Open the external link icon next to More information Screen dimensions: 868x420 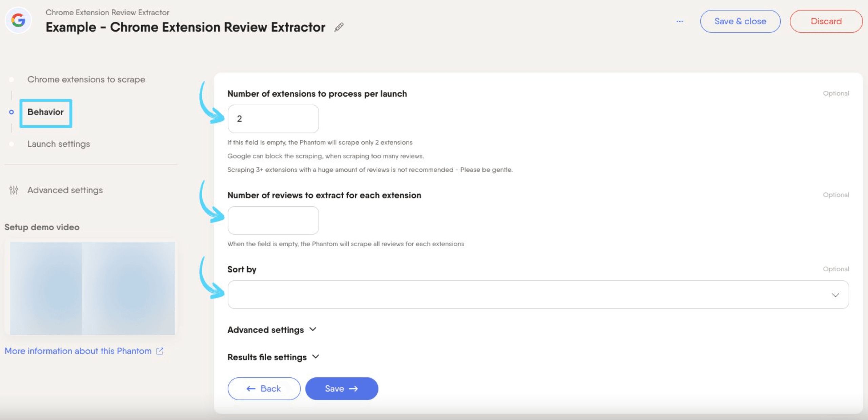[160, 351]
